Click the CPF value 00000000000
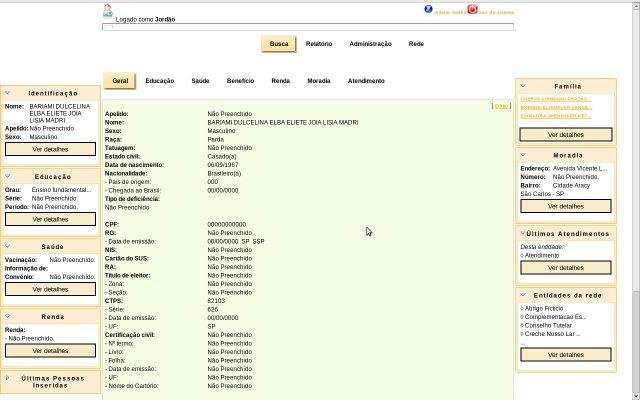 point(227,224)
